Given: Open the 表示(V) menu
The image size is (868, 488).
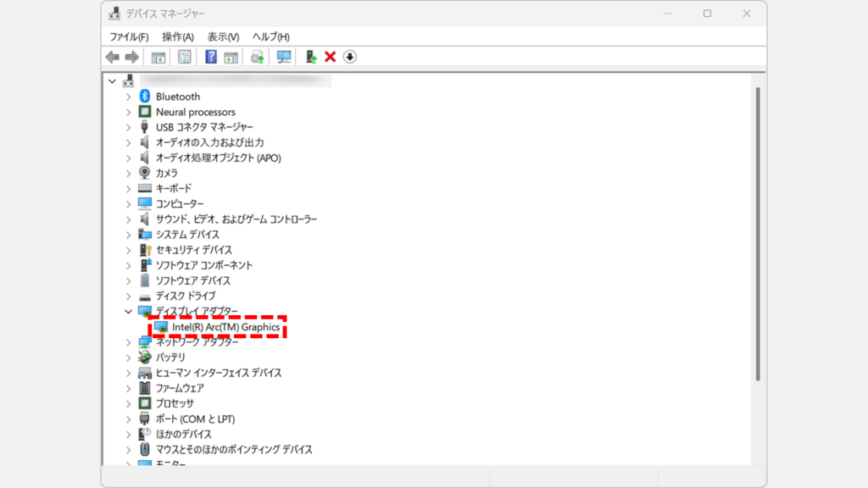Looking at the screenshot, I should (223, 37).
